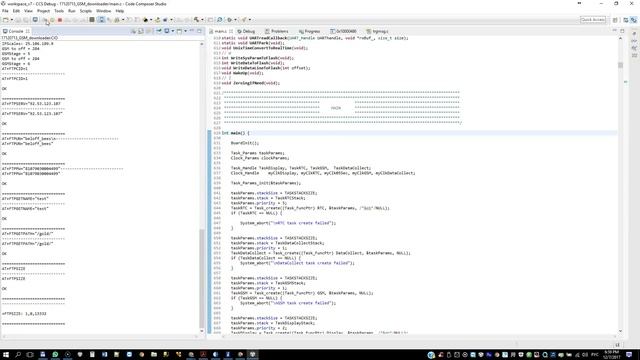Expand the blue gear icon dropdown

coord(171,20)
